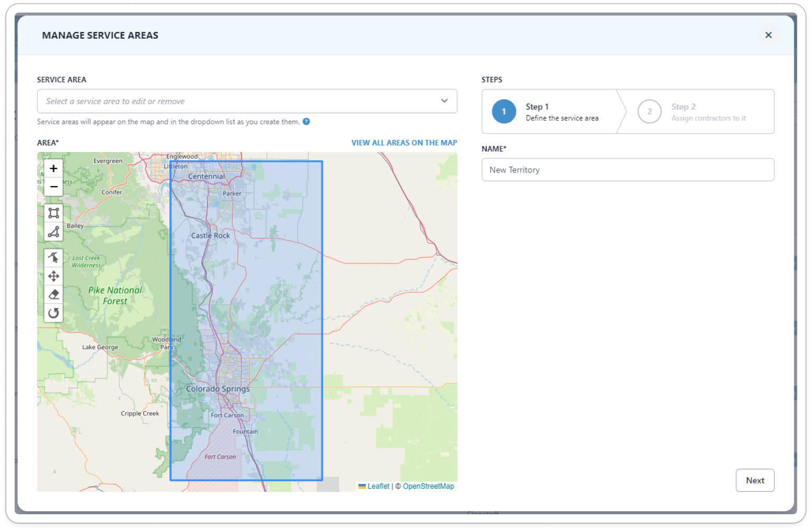Click the Bailey map label
This screenshot has width=812, height=531.
tap(75, 226)
